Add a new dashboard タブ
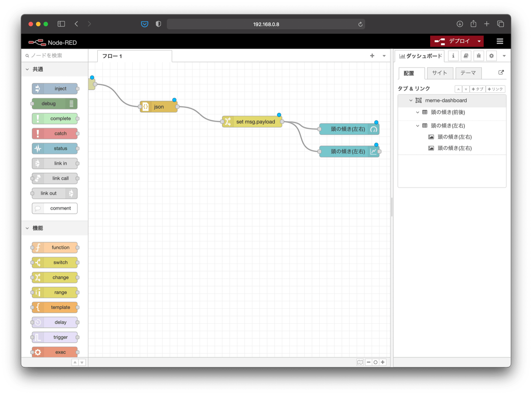 point(478,89)
